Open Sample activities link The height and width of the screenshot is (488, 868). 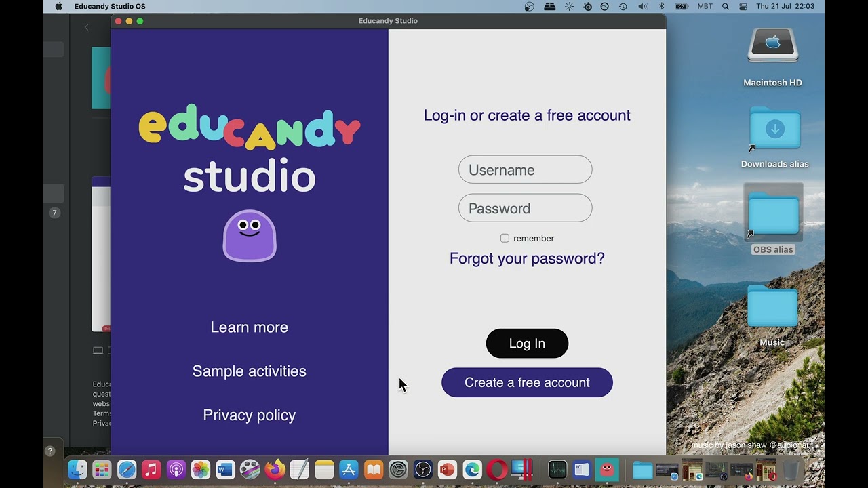coord(249,371)
